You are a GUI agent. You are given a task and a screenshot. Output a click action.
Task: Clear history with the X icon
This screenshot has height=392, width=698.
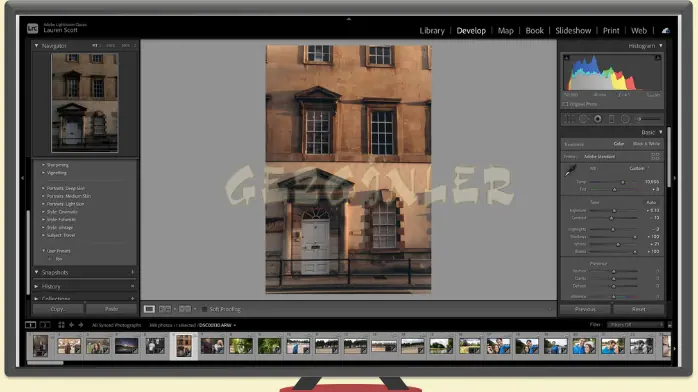coord(132,286)
